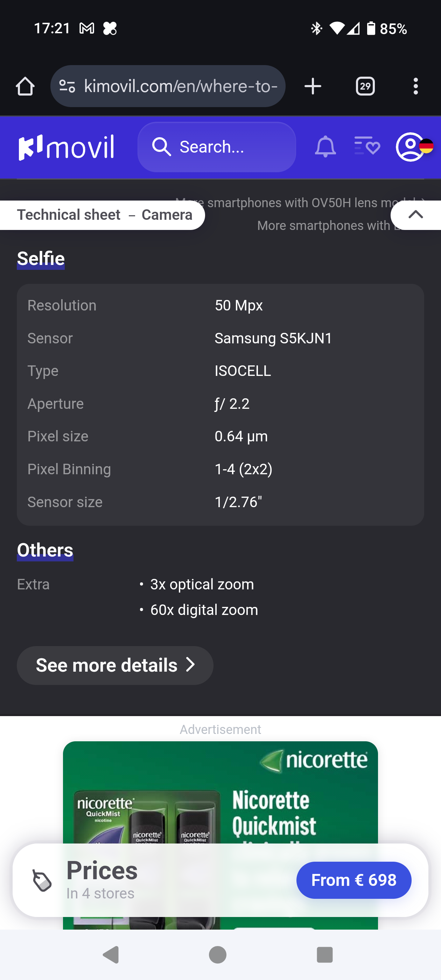Open the notifications bell
Viewport: 441px width, 980px height.
click(x=325, y=147)
